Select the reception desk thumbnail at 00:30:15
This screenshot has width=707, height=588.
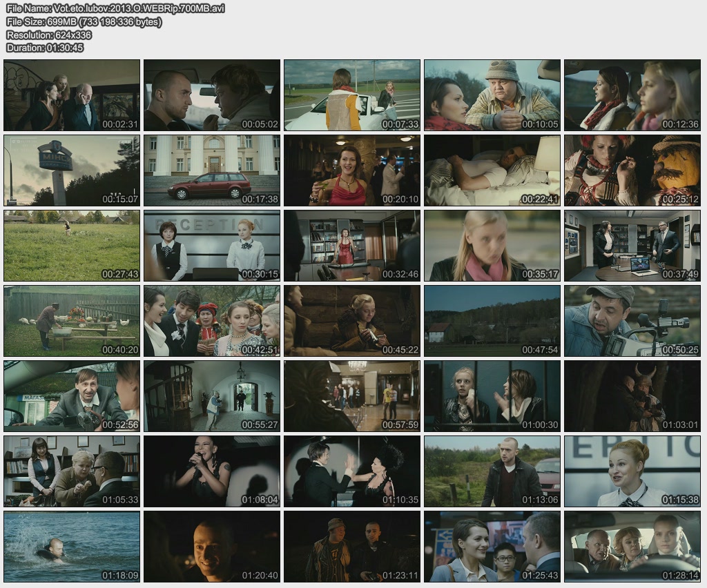211,246
